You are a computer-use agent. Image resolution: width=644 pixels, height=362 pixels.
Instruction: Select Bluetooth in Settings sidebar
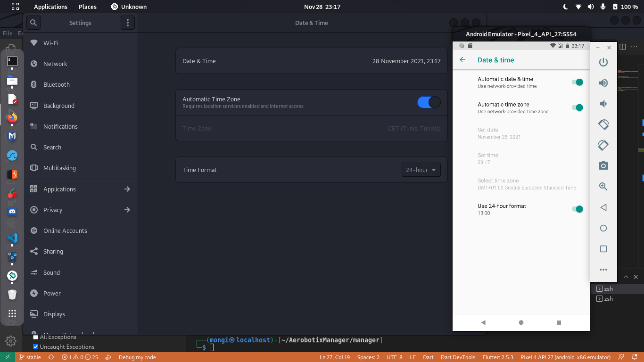(x=80, y=84)
